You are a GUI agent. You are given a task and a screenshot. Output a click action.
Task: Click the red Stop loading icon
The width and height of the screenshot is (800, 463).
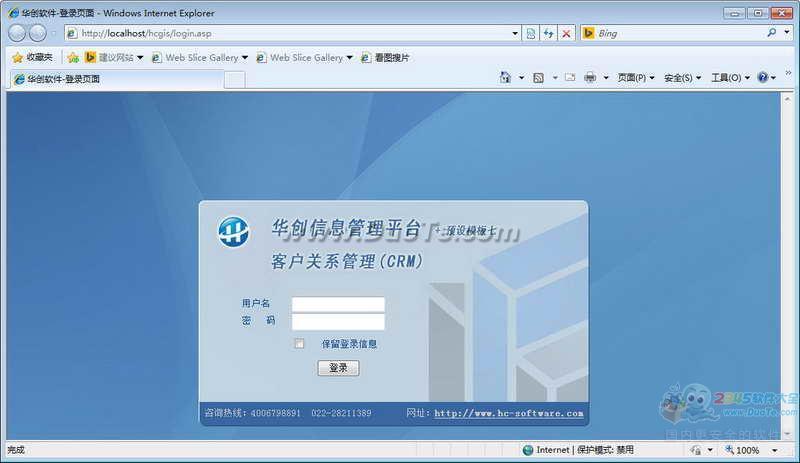(566, 34)
